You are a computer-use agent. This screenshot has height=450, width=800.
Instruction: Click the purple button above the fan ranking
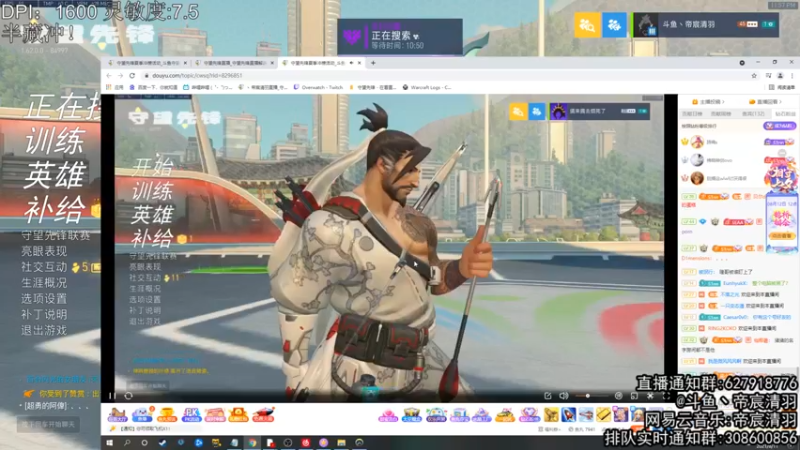tap(780, 126)
